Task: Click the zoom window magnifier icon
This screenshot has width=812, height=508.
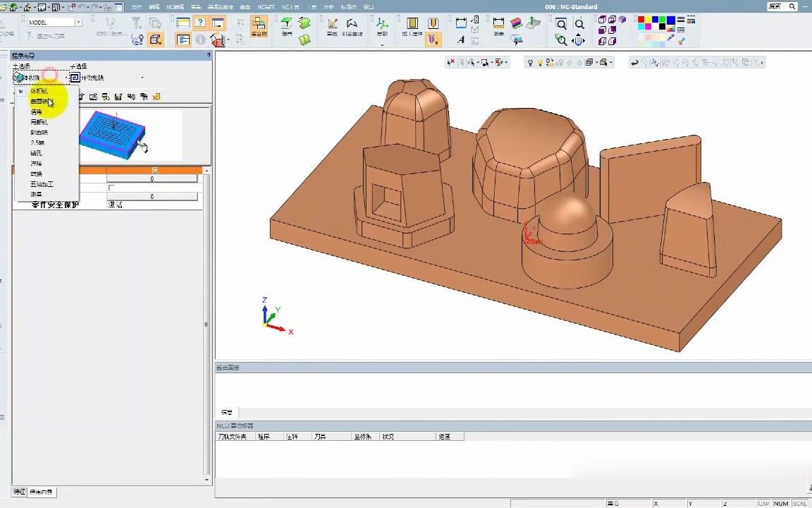Action: 561,24
